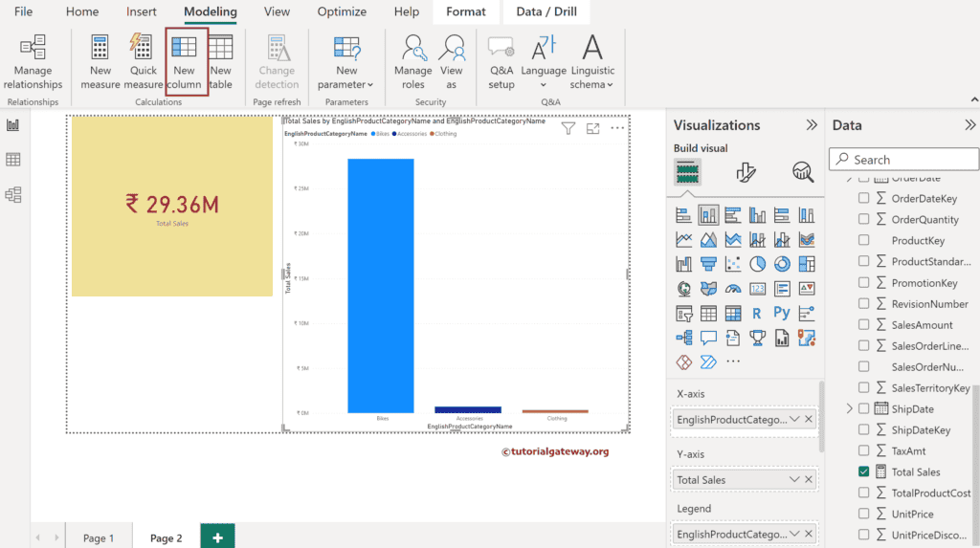Switch to the Home ribbon tab

coord(82,11)
